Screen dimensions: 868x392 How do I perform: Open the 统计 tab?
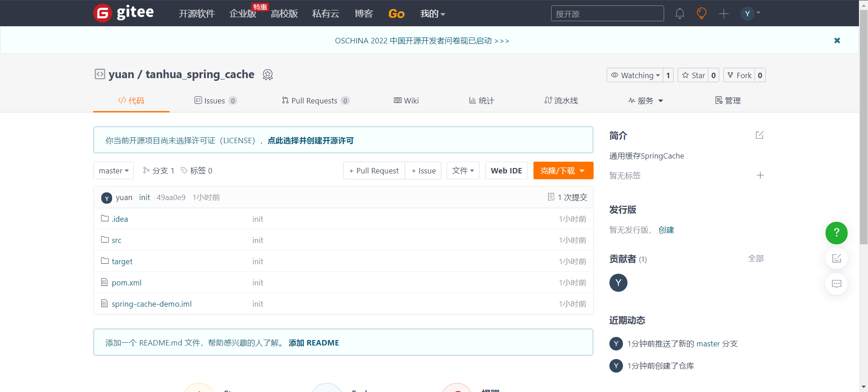pyautogui.click(x=481, y=101)
